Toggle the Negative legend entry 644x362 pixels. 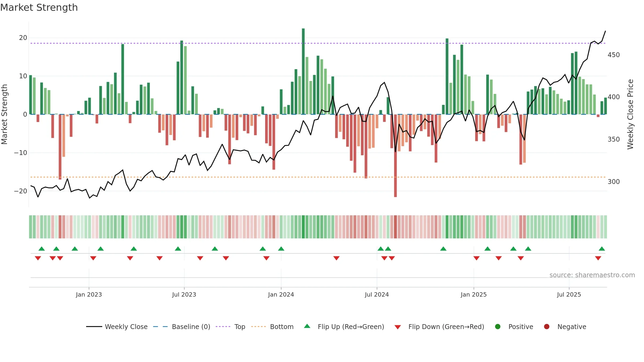565,327
